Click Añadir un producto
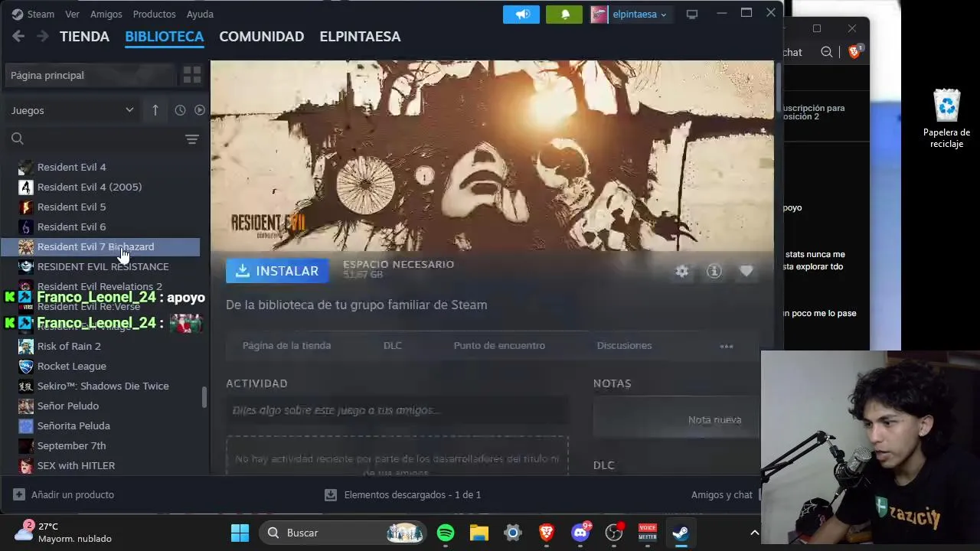 pos(64,494)
